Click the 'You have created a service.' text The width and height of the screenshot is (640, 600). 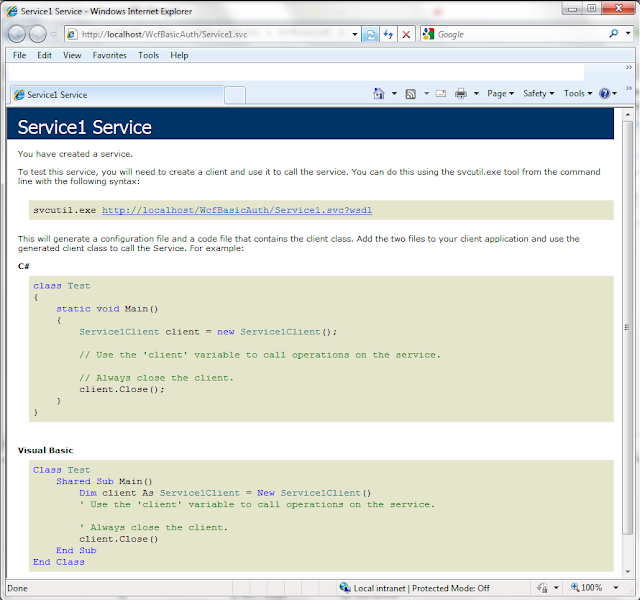[75, 154]
